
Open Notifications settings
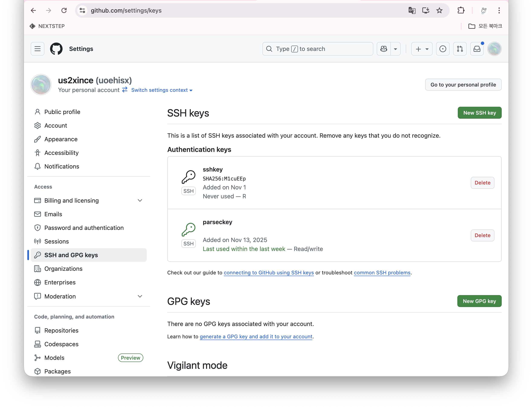point(89,166)
